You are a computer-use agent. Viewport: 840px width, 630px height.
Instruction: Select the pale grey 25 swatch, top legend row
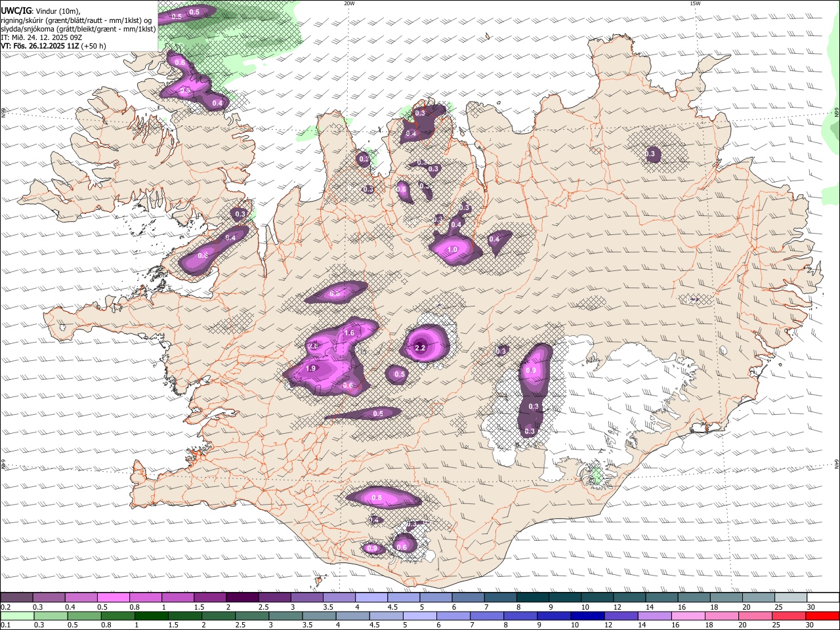[x=790, y=598]
